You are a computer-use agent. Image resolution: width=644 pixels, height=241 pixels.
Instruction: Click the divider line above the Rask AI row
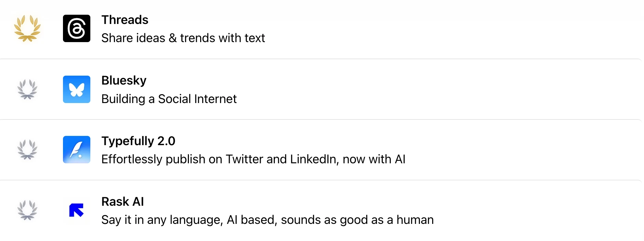point(321,180)
